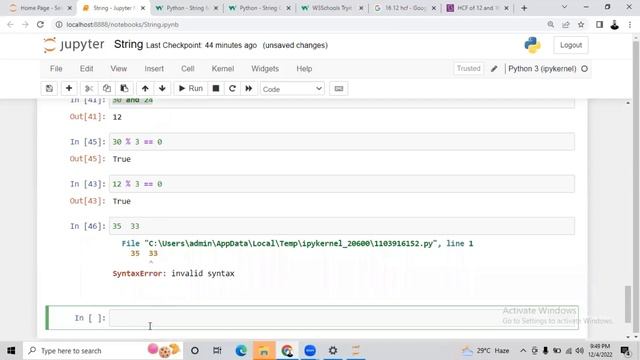Click the Python logo in the header
Viewport: 640px width, 360px height.
[532, 45]
